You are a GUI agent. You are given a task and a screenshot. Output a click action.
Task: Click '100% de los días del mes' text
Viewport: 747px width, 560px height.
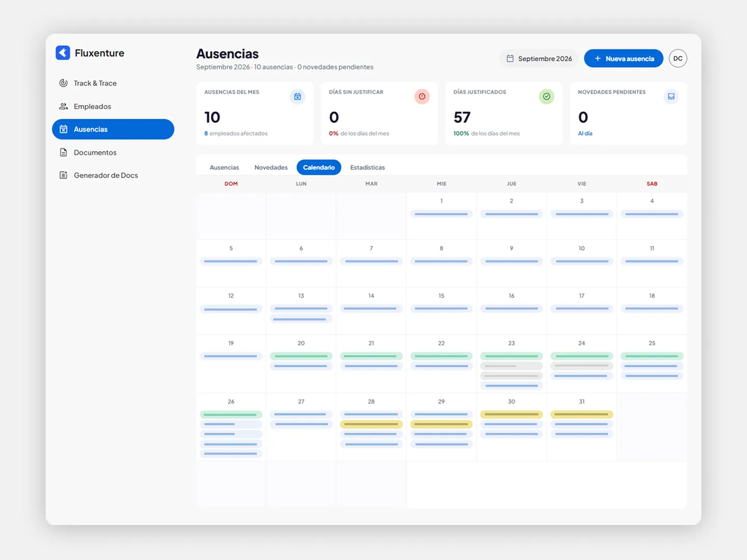click(x=487, y=133)
